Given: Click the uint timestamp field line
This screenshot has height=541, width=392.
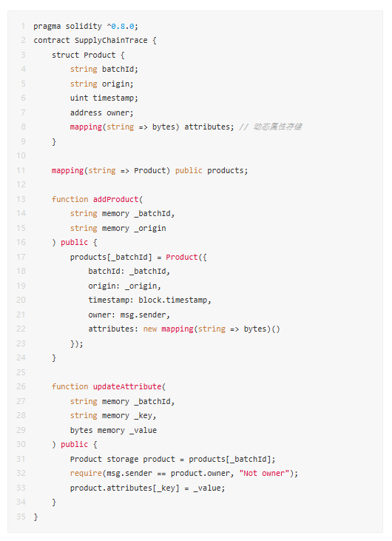Looking at the screenshot, I should (104, 98).
